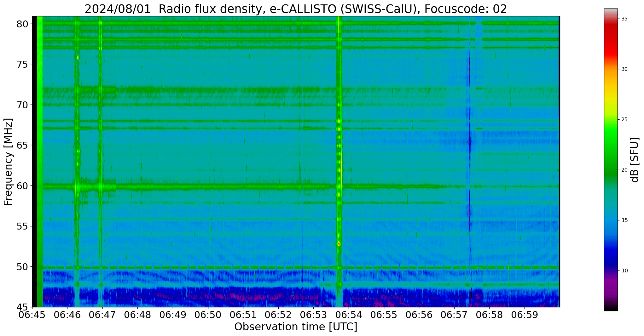The image size is (644, 336).
Task: Click the colorbar tick label 35
Action: [624, 19]
